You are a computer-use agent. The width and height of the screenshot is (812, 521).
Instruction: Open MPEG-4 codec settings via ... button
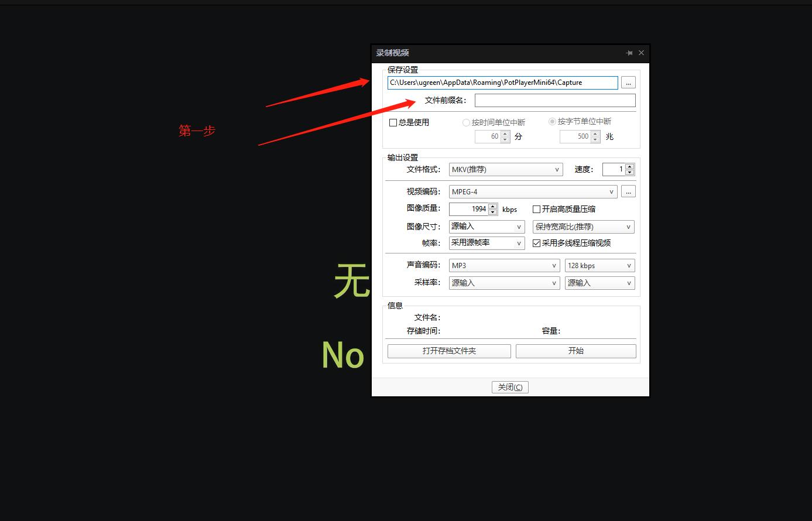point(628,191)
